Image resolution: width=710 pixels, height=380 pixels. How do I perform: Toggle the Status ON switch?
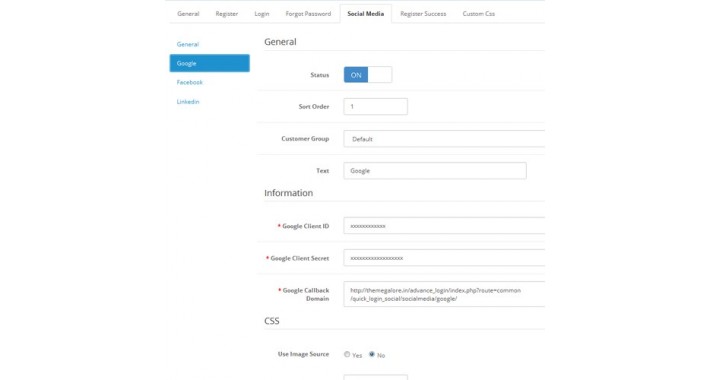tap(368, 75)
